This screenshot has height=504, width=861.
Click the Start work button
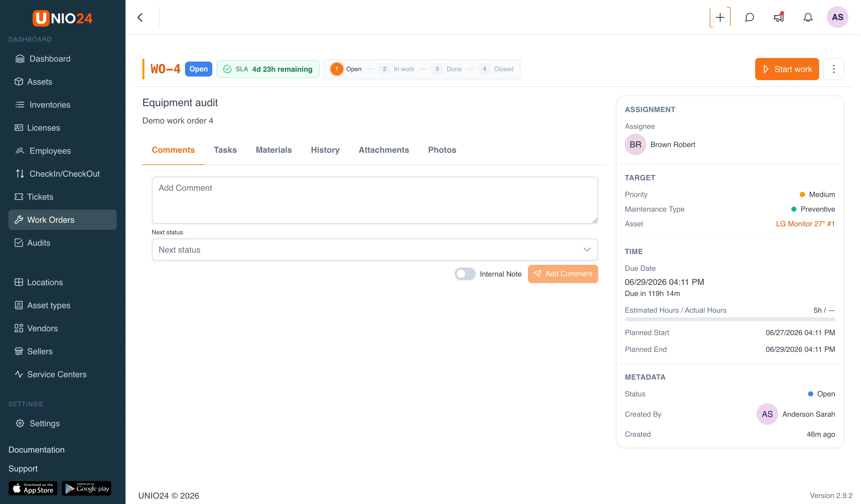click(x=787, y=69)
